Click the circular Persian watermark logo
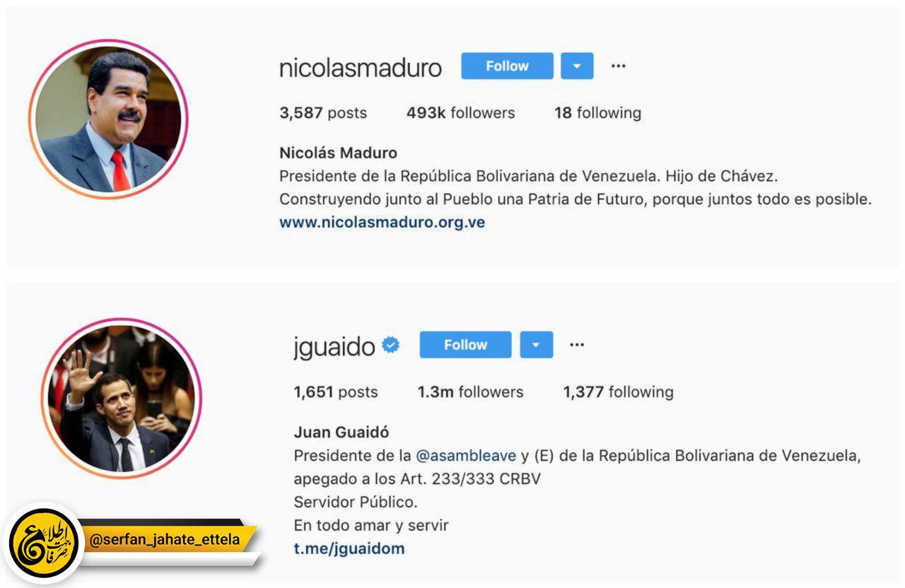This screenshot has height=588, width=905. coord(45,543)
